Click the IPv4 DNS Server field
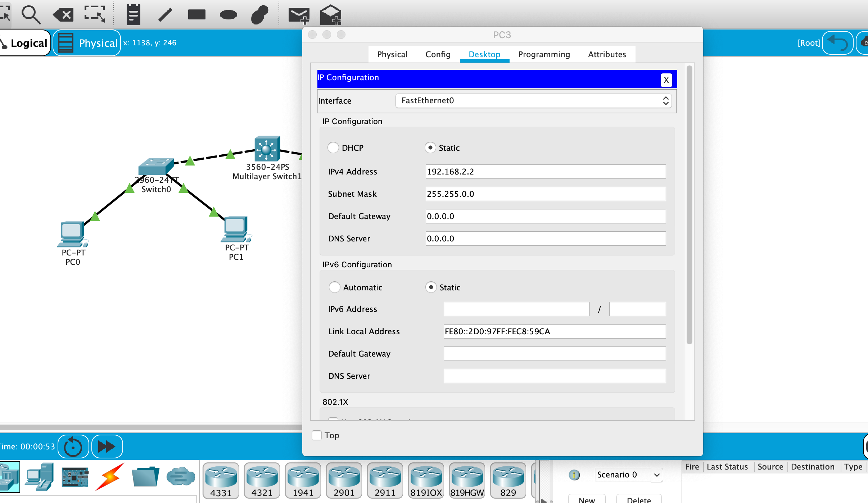 click(546, 239)
